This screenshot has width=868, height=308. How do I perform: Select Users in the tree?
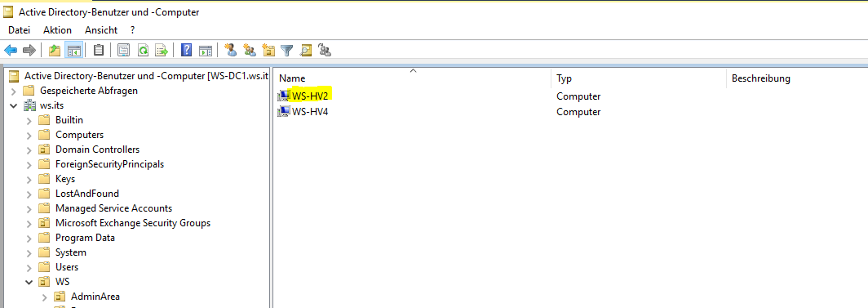(x=67, y=268)
